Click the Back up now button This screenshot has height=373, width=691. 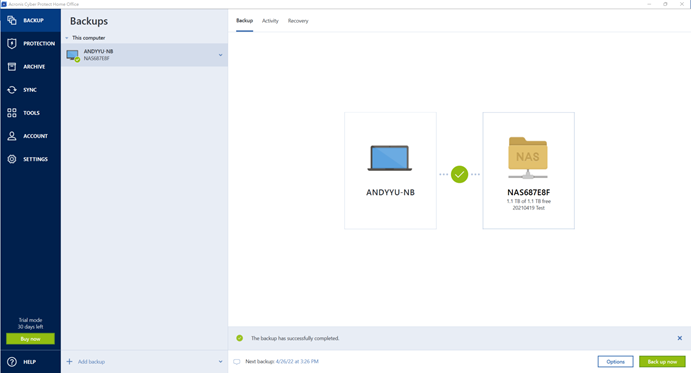click(662, 362)
